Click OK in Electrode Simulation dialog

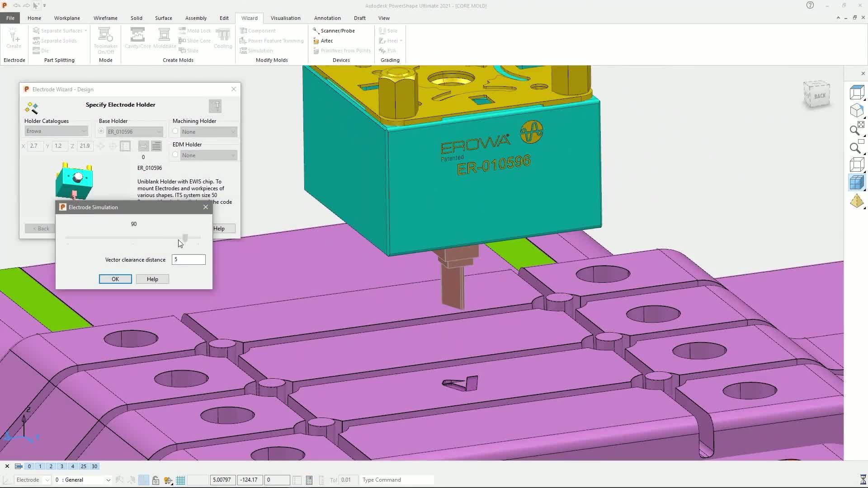115,279
